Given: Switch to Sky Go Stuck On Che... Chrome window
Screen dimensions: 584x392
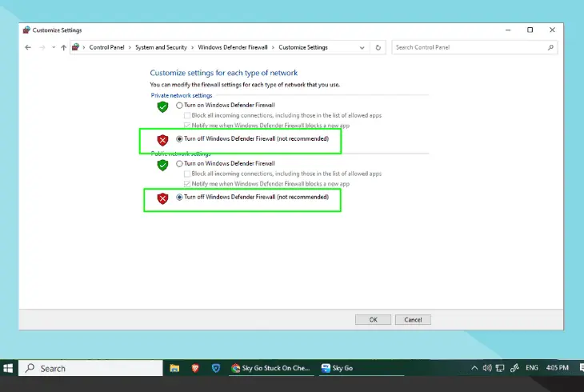Looking at the screenshot, I should 271,369.
